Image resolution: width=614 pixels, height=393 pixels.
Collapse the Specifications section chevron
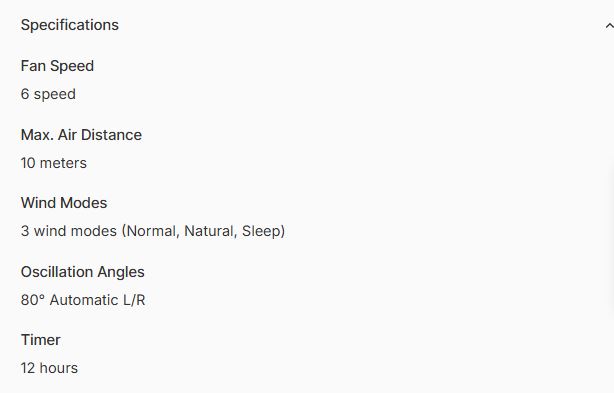pyautogui.click(x=609, y=26)
